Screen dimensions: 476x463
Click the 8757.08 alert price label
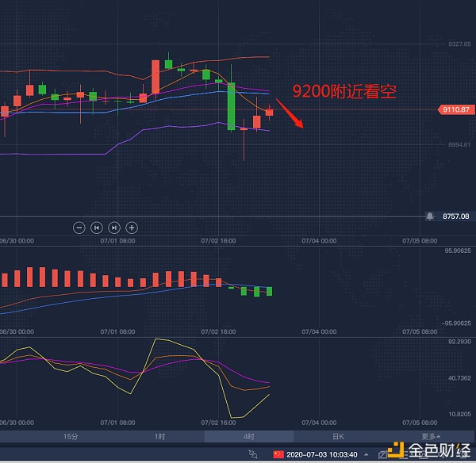(455, 216)
